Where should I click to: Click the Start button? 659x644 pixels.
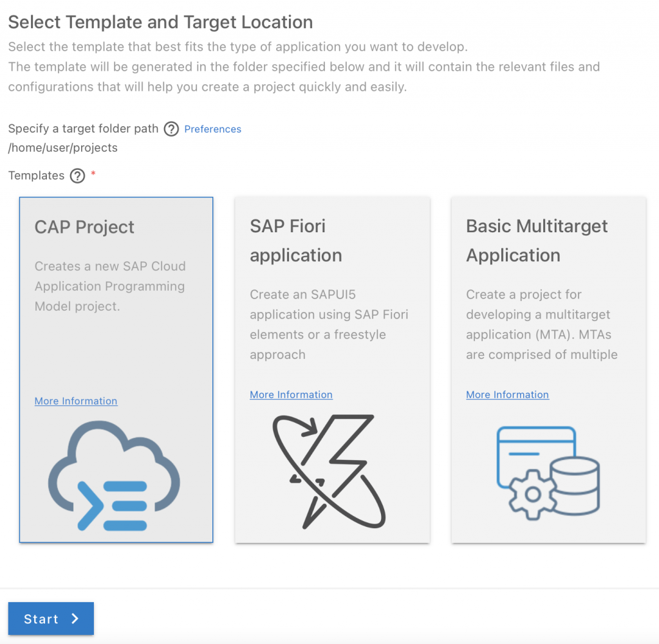tap(51, 618)
